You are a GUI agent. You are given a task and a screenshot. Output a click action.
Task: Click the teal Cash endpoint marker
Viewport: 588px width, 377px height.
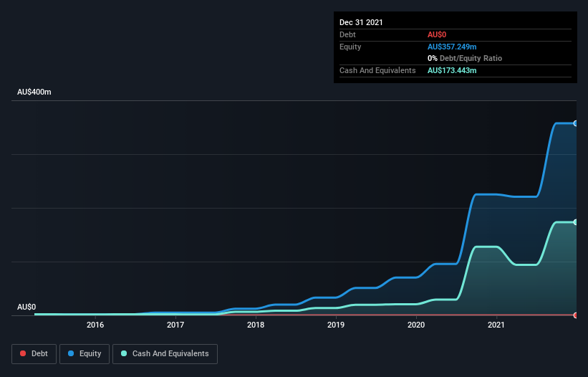pos(576,222)
